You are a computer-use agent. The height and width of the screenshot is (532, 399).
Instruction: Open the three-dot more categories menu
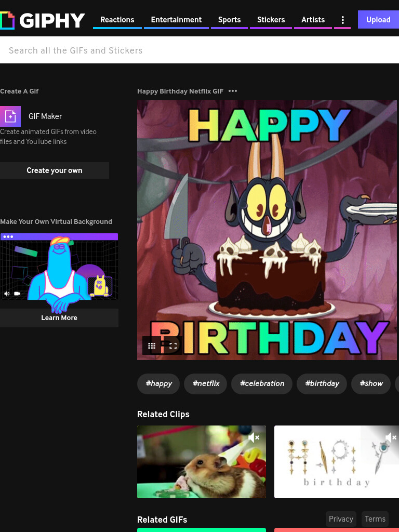click(x=343, y=20)
